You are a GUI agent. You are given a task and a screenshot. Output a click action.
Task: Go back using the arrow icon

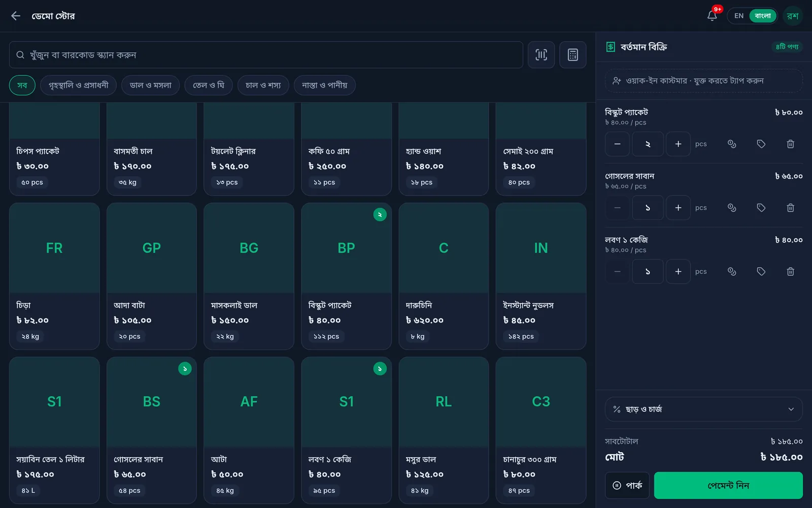click(16, 16)
